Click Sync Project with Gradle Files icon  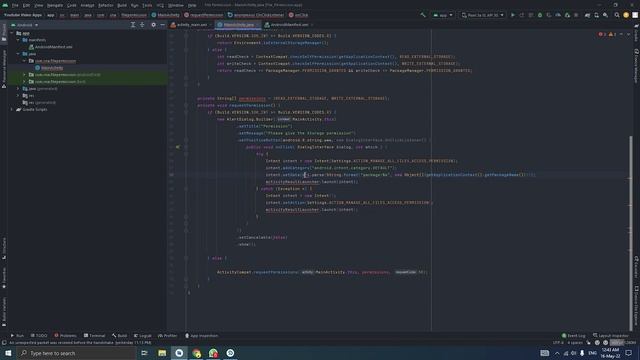pyautogui.click(x=587, y=15)
